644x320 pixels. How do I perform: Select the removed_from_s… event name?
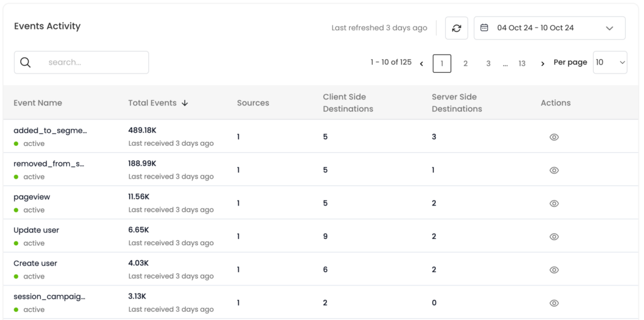click(49, 164)
